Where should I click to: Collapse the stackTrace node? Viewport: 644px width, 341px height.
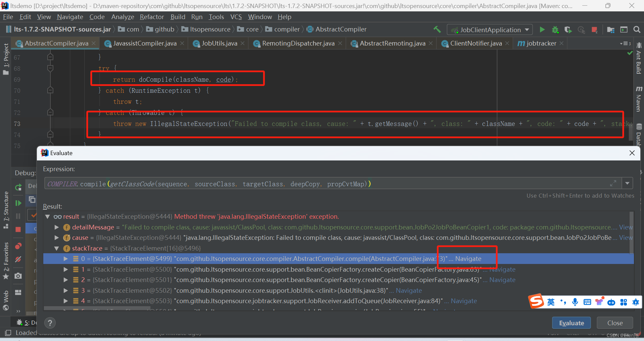(x=57, y=249)
